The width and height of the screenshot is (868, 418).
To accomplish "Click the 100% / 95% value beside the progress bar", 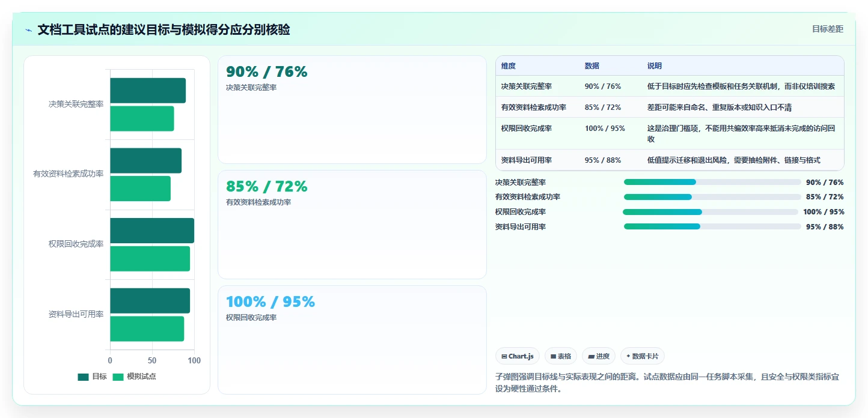I will point(824,212).
